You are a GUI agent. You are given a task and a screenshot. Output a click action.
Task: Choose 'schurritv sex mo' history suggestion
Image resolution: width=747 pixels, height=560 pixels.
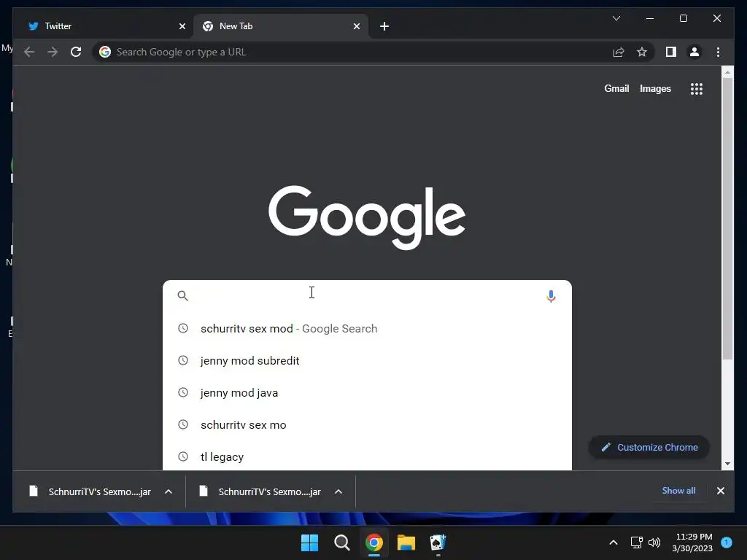pos(367,425)
